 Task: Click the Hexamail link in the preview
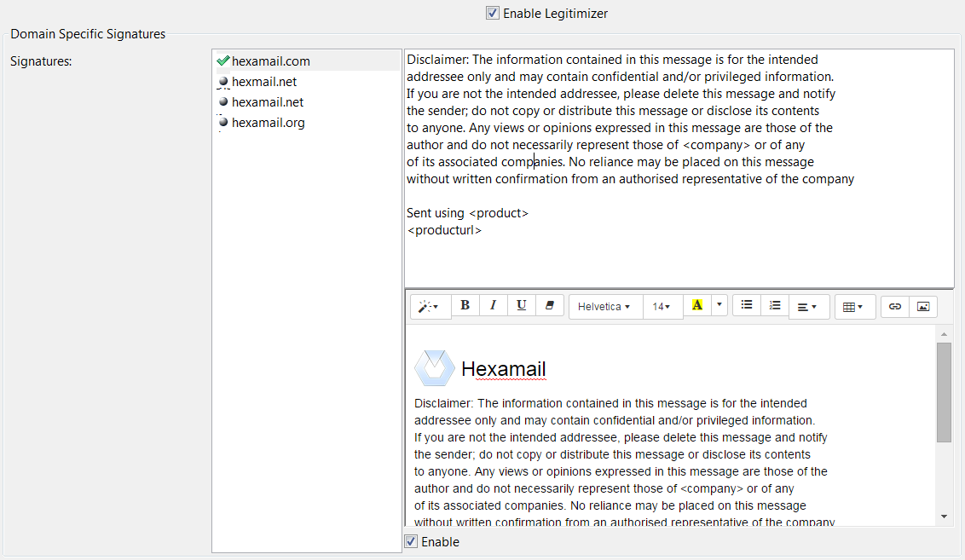(x=504, y=368)
